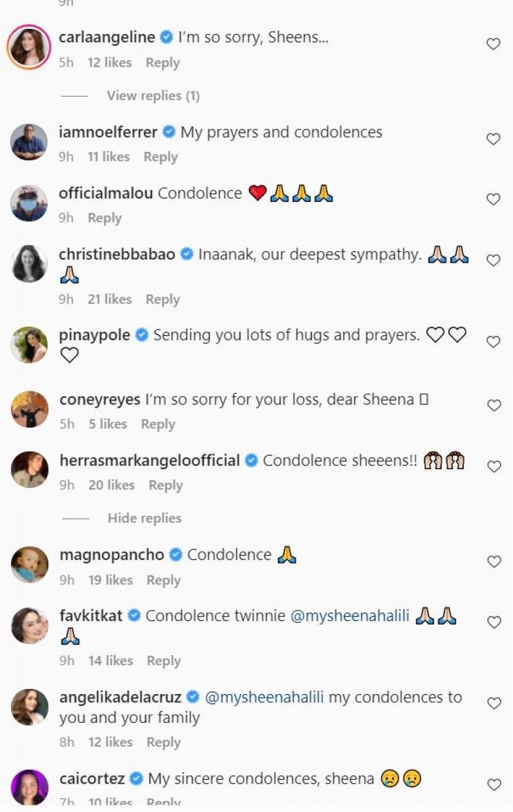Heart the comment by pinaypole
Screen dimensions: 513x812
(492, 342)
